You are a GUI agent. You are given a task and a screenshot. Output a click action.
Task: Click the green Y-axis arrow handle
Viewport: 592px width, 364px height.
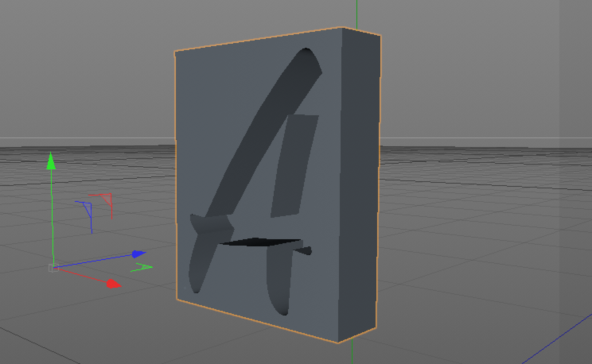tap(51, 161)
